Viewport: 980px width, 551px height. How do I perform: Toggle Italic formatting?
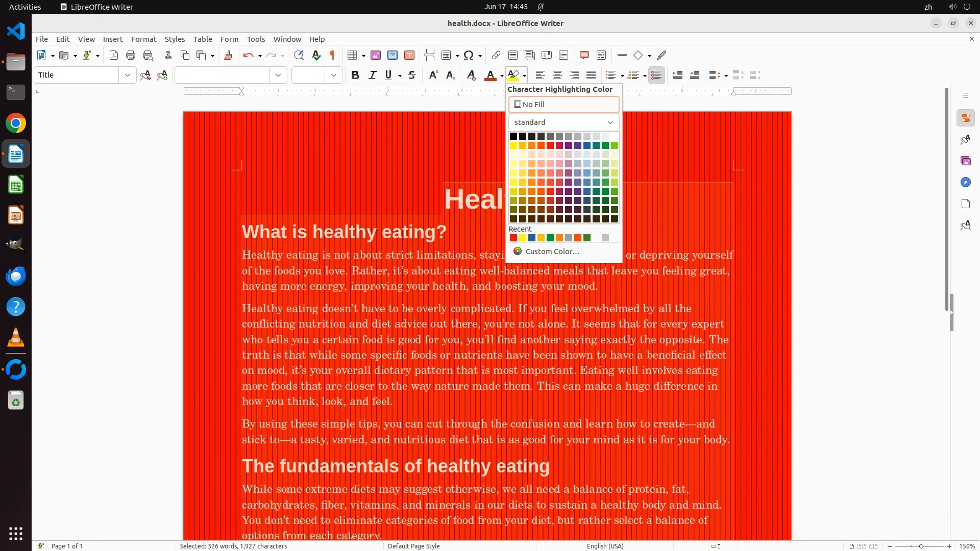tap(372, 76)
